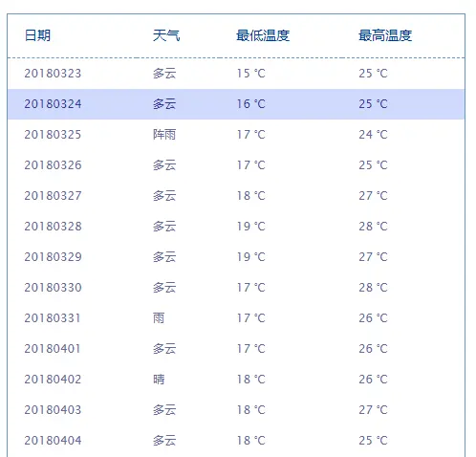Image resolution: width=476 pixels, height=457 pixels.
Task: Select date cell 20180401
Action: [53, 349]
